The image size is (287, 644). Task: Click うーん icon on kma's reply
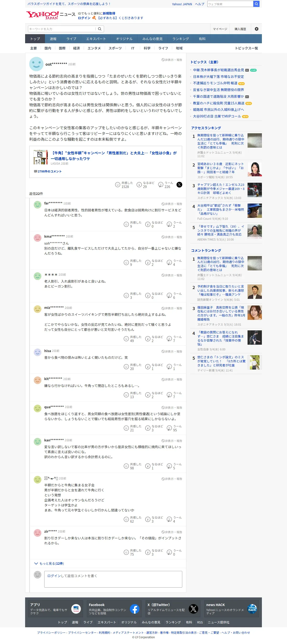click(169, 263)
